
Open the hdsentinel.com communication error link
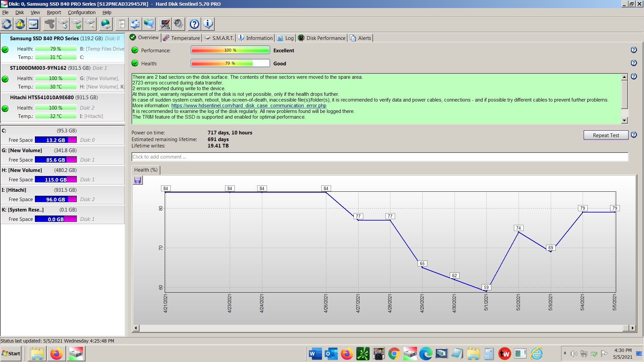point(249,106)
